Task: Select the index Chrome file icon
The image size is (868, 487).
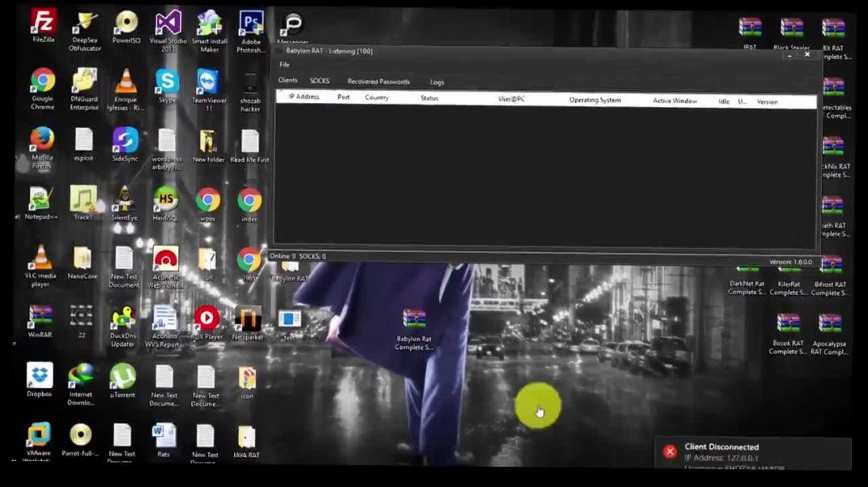Action: [x=249, y=206]
